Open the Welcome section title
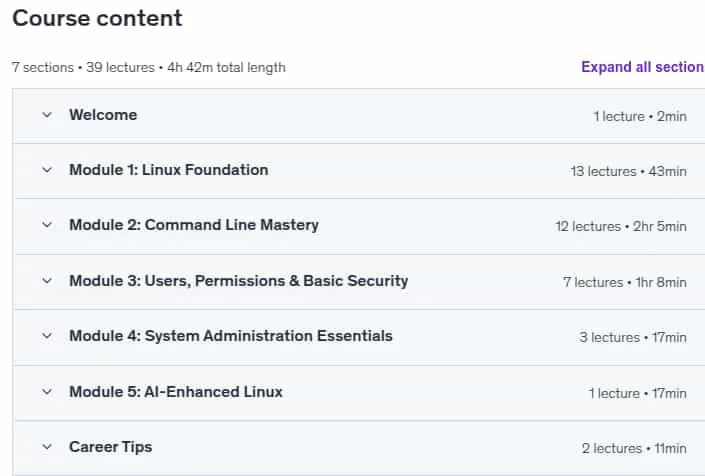Screen dimensions: 705x476 coord(103,115)
